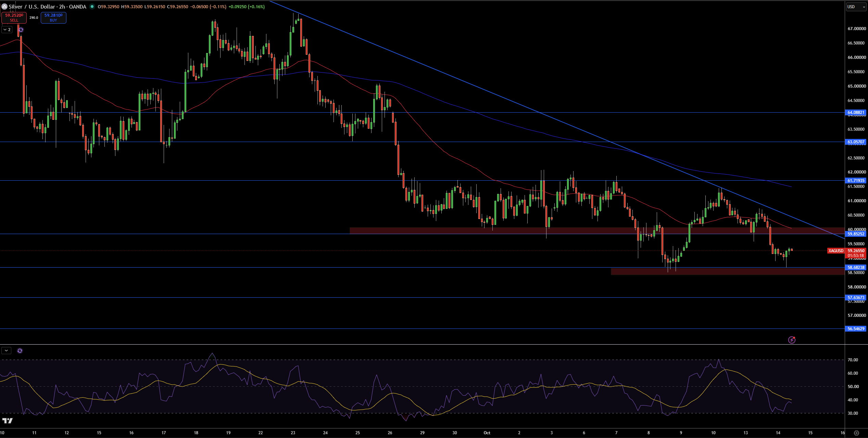868x438 pixels.
Task: Select the 56.54629 price level label
Action: [856, 329]
